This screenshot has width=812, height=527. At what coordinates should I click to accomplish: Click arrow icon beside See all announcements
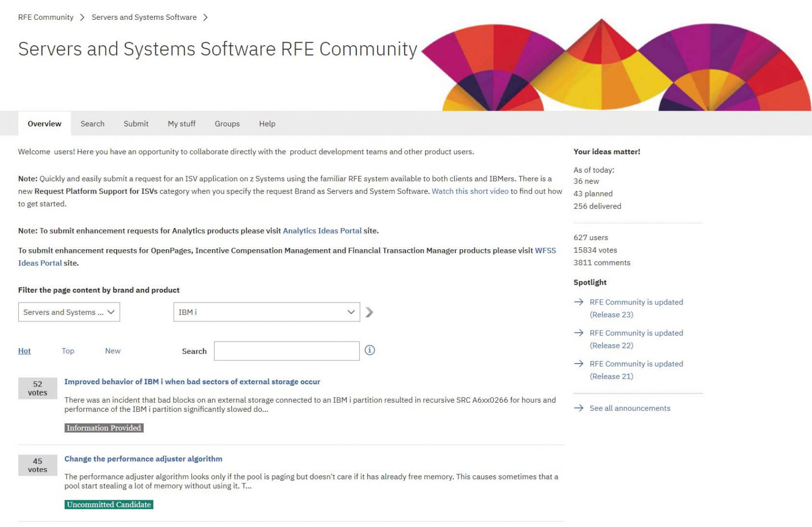pyautogui.click(x=579, y=408)
